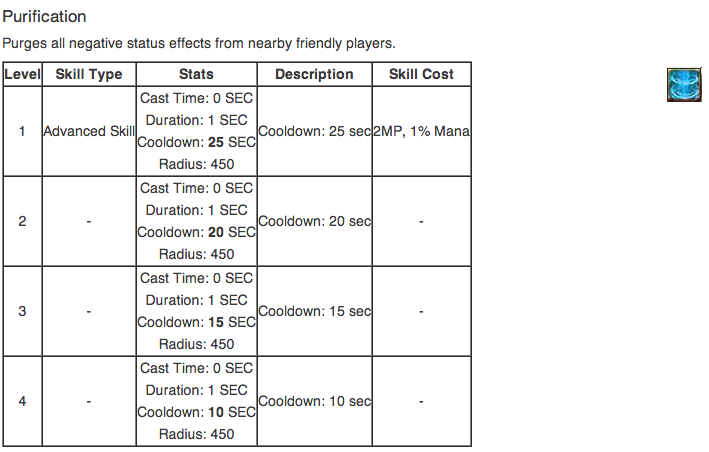Click the Level 3 row number cell

(22, 311)
